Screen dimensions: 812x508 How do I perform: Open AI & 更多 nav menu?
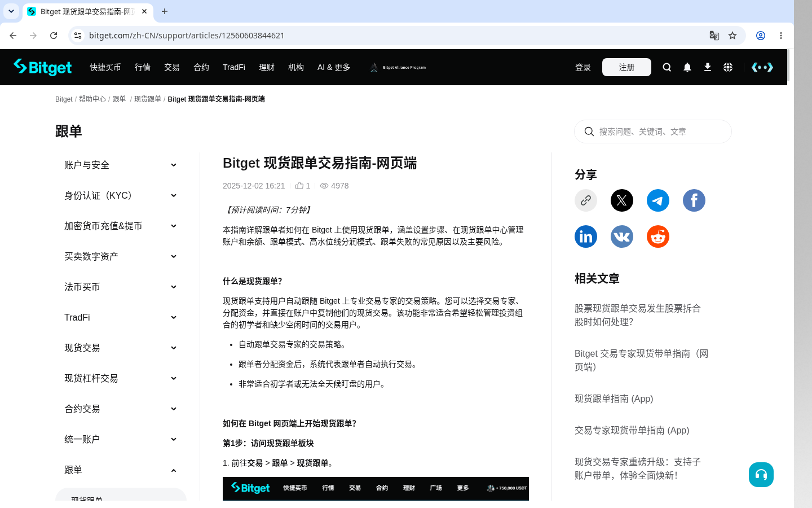pyautogui.click(x=334, y=67)
